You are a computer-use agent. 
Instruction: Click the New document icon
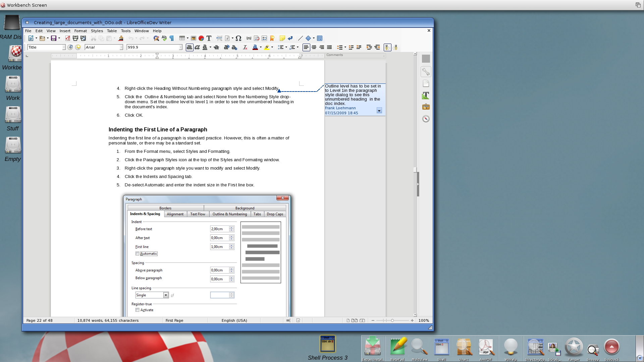tap(31, 38)
